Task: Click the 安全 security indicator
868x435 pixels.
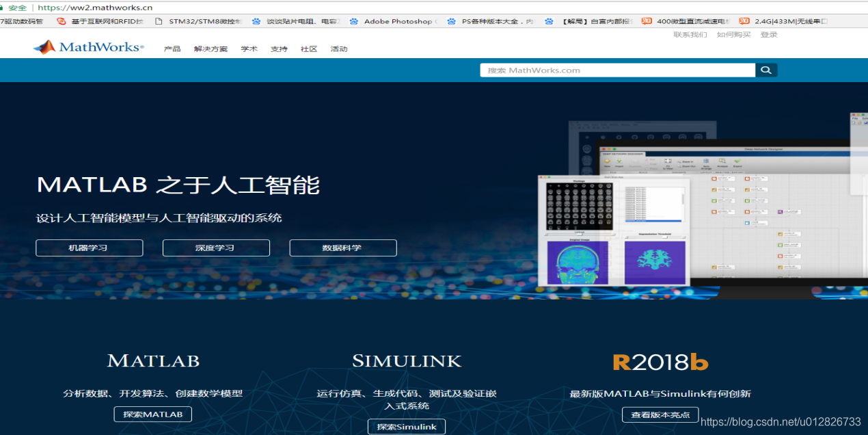Action: point(17,8)
